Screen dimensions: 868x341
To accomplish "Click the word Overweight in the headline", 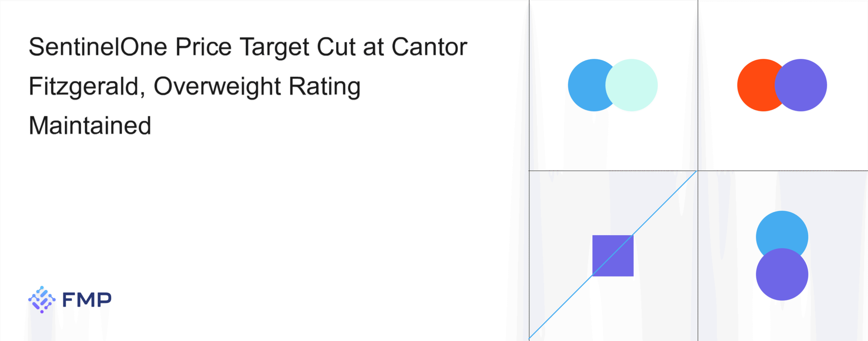I will click(x=217, y=86).
